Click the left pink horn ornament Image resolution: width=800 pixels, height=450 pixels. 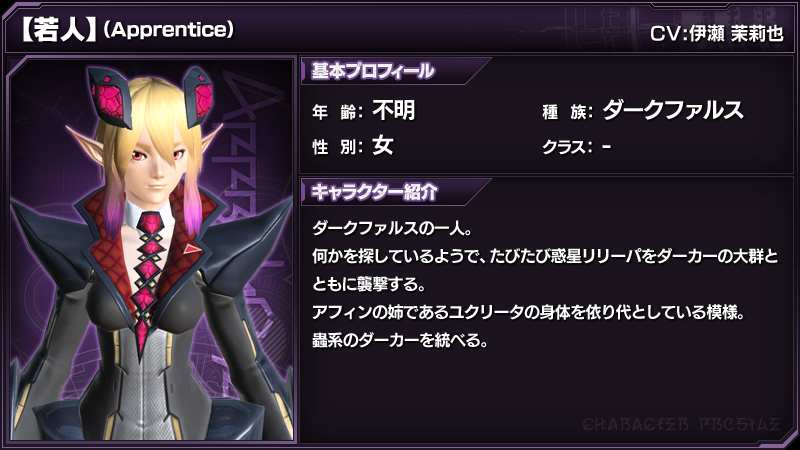tap(110, 97)
